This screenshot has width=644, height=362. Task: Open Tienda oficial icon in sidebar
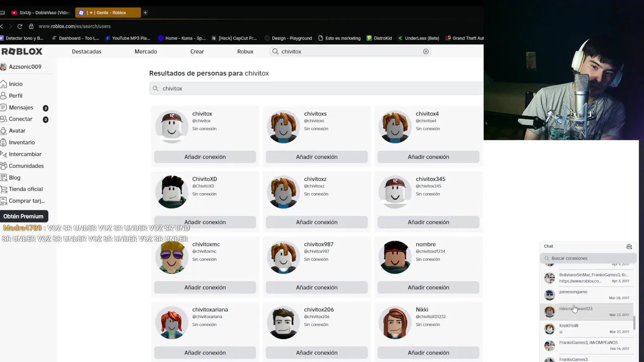[x=4, y=189]
